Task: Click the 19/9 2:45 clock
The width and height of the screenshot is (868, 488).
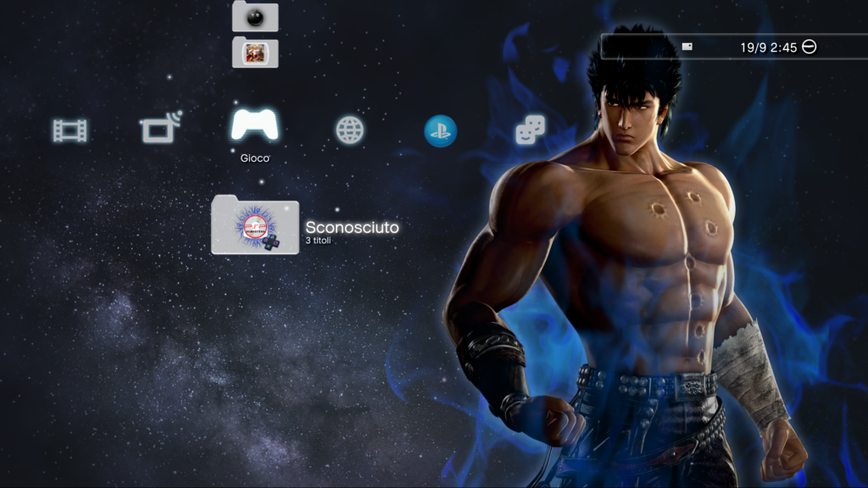Action: [768, 47]
